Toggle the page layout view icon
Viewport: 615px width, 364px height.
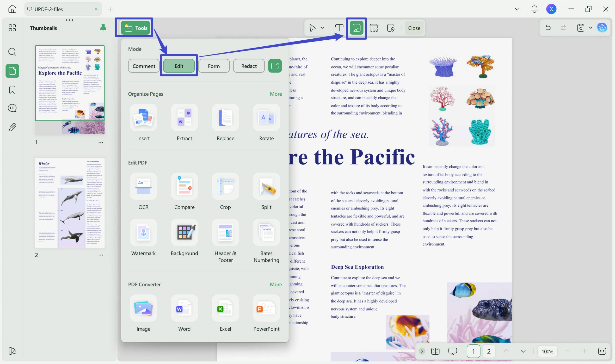click(x=435, y=351)
